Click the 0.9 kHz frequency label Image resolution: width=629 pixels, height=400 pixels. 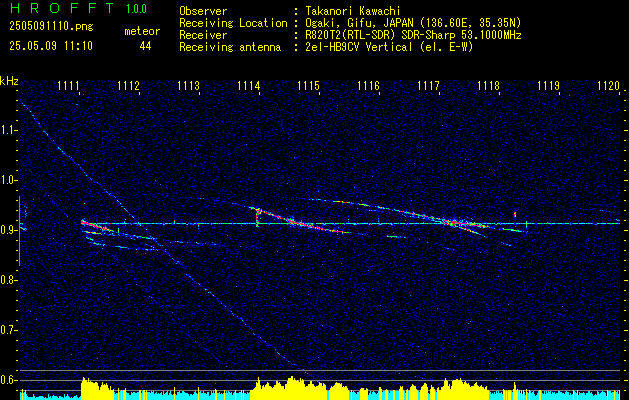point(7,230)
